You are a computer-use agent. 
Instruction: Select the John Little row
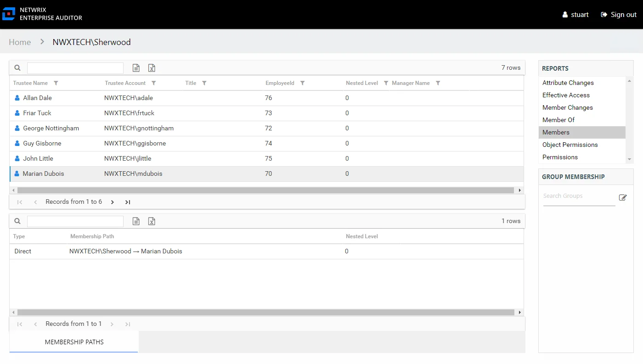tap(266, 158)
